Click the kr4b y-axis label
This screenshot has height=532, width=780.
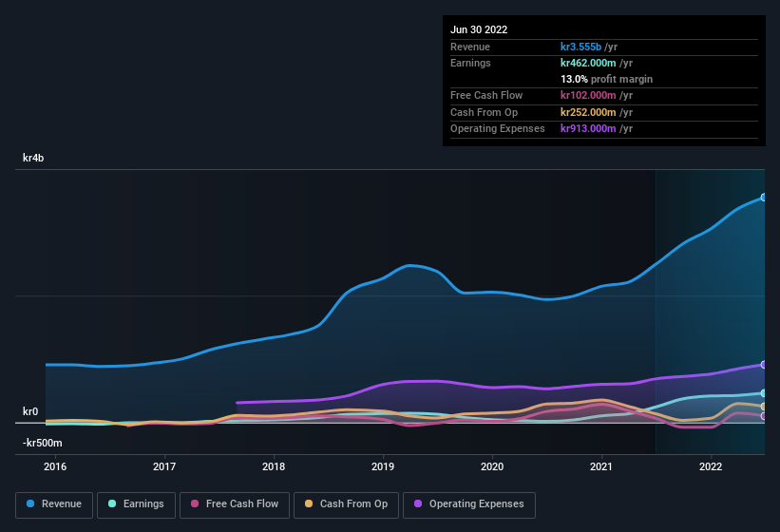click(33, 158)
